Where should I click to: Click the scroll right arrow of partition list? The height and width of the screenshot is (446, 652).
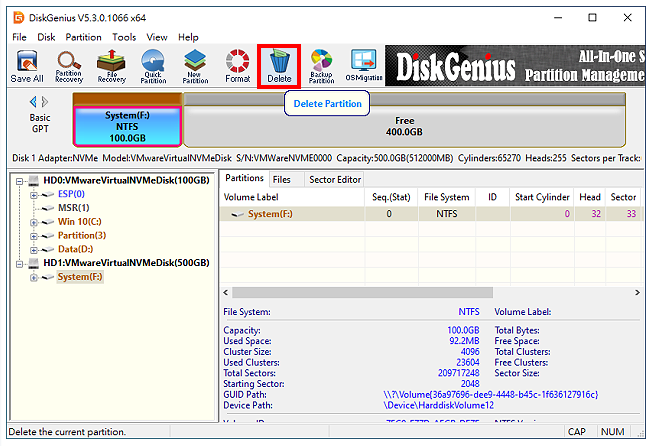(637, 293)
